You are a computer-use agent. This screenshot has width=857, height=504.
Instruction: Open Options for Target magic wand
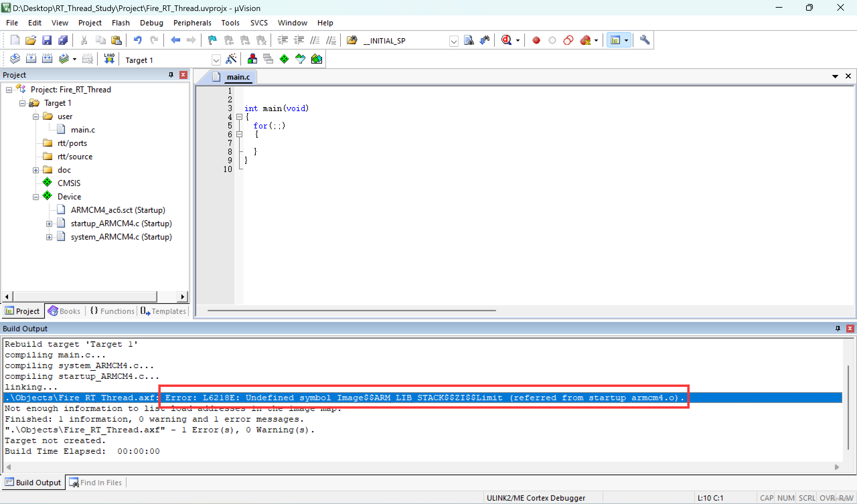[231, 59]
